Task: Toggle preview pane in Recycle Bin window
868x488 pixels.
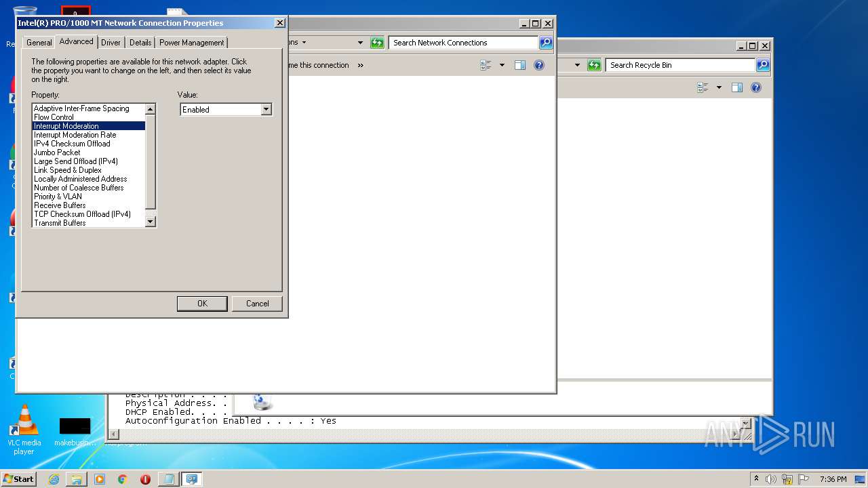Action: [x=737, y=87]
